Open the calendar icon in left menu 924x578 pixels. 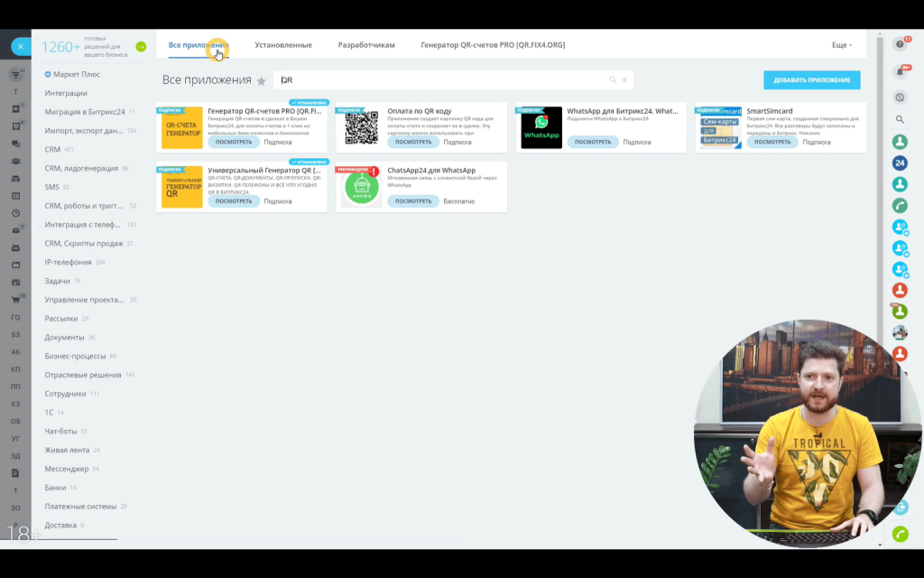coord(16,196)
